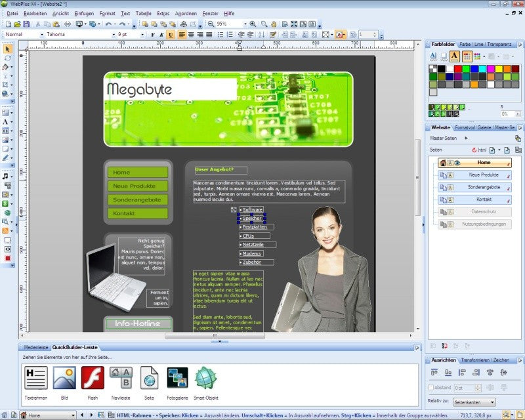Click the zoom in magnifier icon
Screen dimensions: 525x420
point(253,24)
